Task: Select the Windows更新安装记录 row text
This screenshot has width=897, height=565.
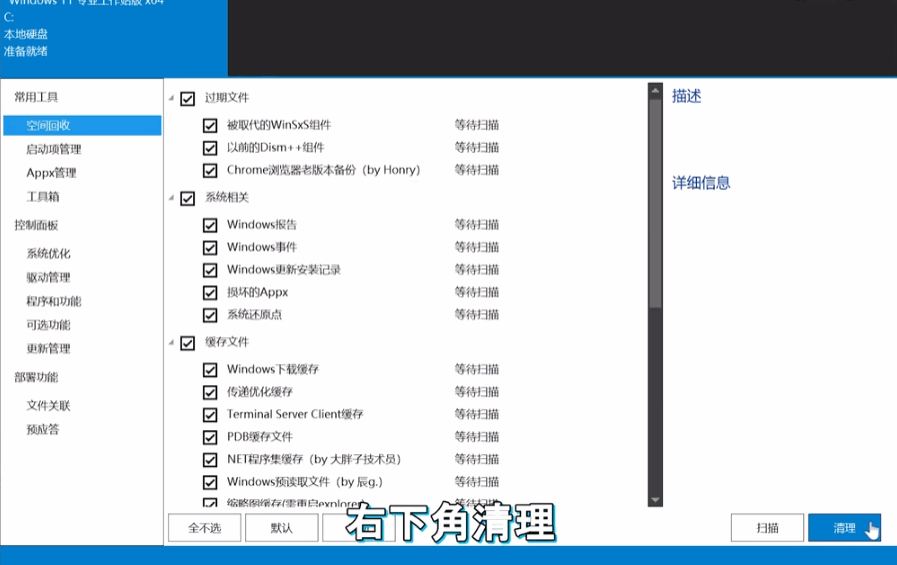Action: point(284,269)
